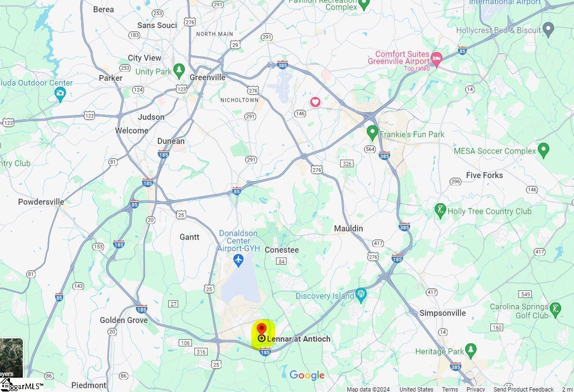The height and width of the screenshot is (392, 574).
Task: Open the saved heart place marker
Action: click(315, 102)
